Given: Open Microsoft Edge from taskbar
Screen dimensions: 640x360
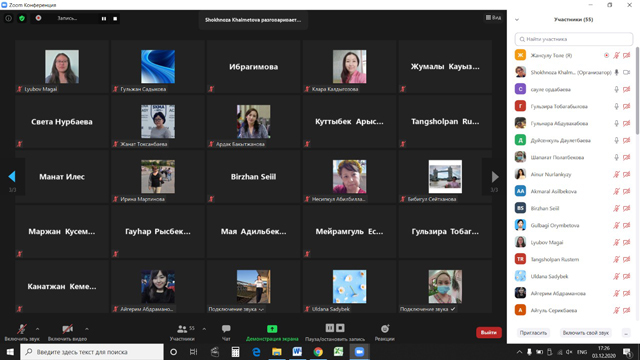Looking at the screenshot, I should pos(256,352).
